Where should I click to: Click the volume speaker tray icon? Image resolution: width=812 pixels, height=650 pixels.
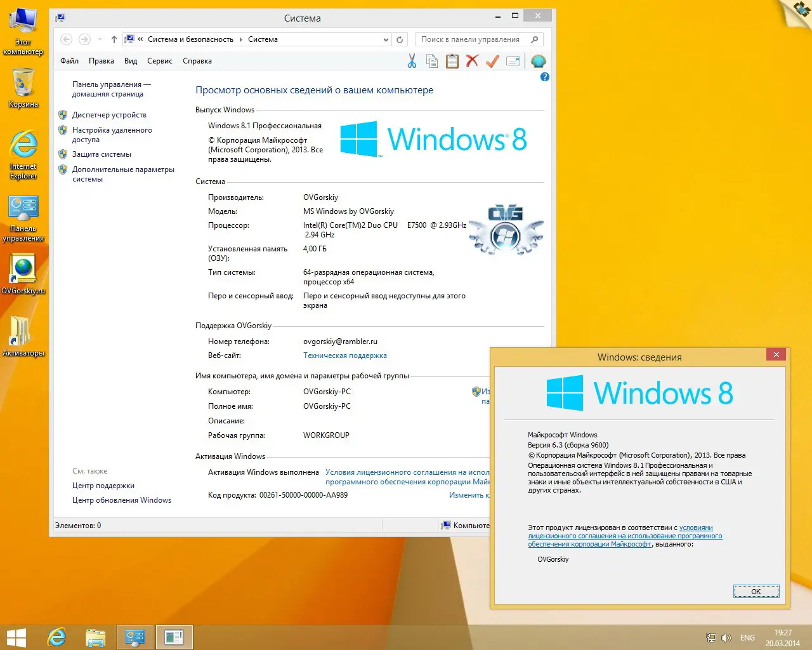pyautogui.click(x=726, y=638)
